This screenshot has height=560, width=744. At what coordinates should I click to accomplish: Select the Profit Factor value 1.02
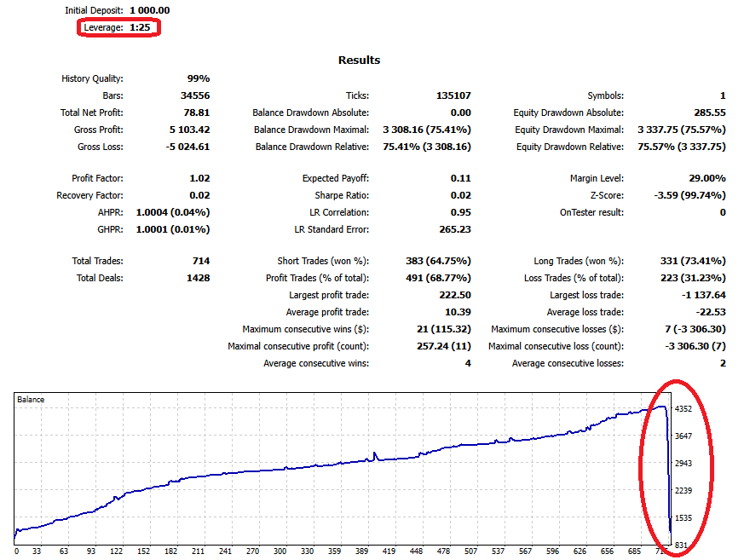click(x=198, y=178)
